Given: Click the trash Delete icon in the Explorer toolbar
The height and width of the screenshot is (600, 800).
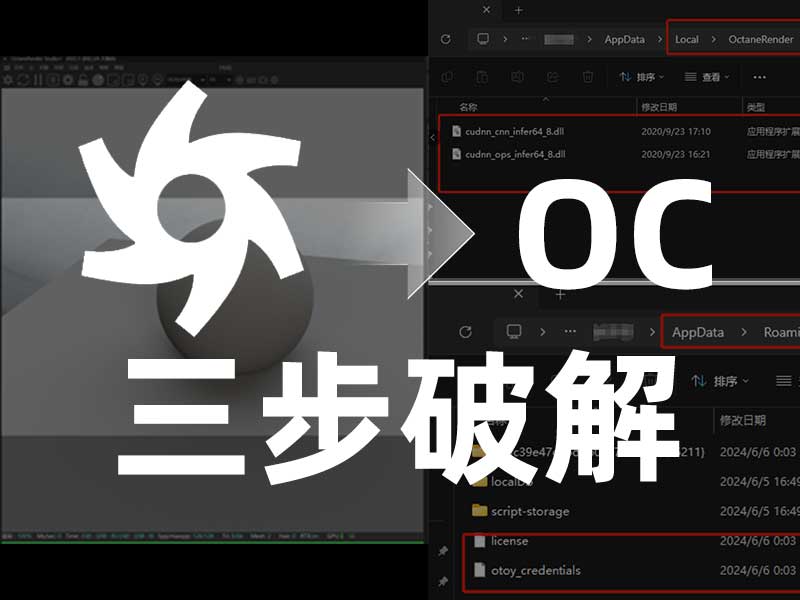Looking at the screenshot, I should [586, 76].
